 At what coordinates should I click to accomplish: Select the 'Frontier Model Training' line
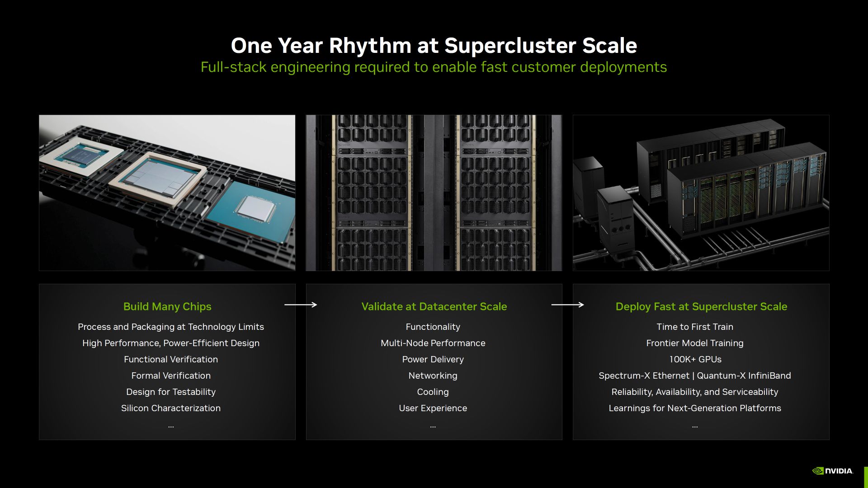[x=695, y=343]
